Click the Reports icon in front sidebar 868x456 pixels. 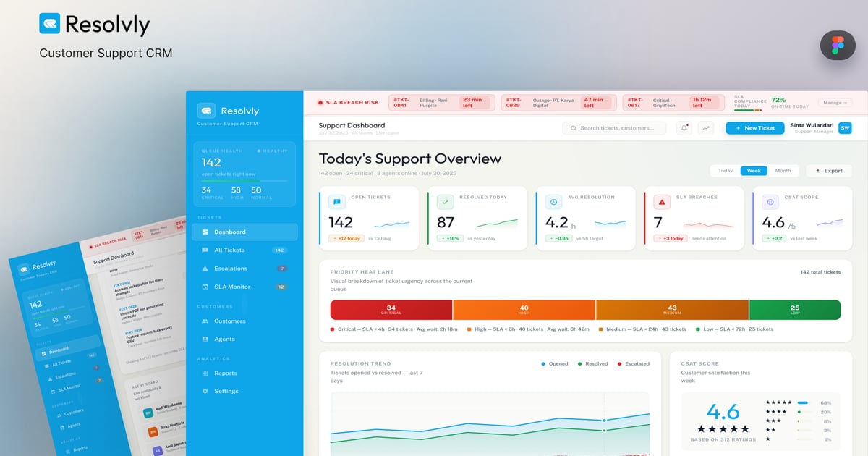point(205,373)
